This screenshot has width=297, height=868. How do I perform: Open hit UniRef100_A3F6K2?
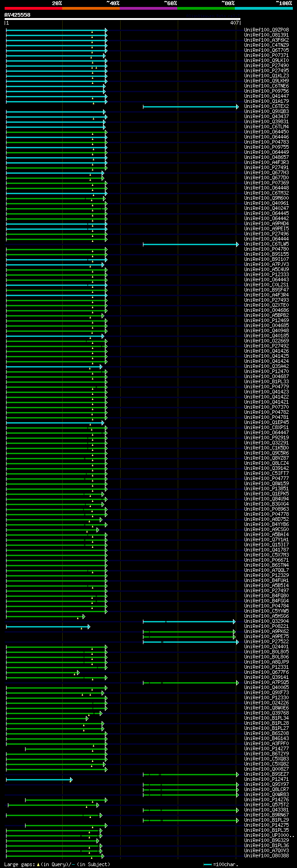click(x=266, y=40)
